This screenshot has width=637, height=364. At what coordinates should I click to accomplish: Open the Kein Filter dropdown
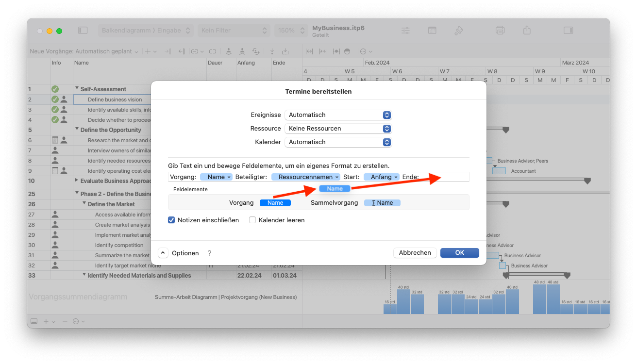(234, 30)
